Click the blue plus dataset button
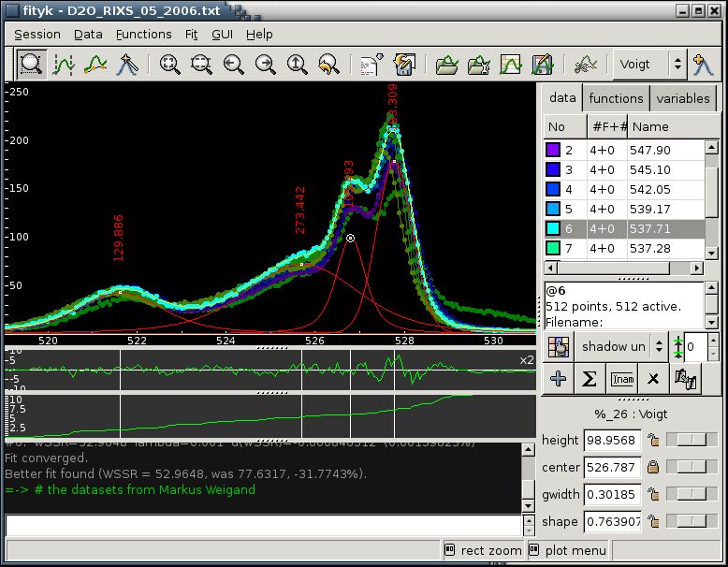 559,379
